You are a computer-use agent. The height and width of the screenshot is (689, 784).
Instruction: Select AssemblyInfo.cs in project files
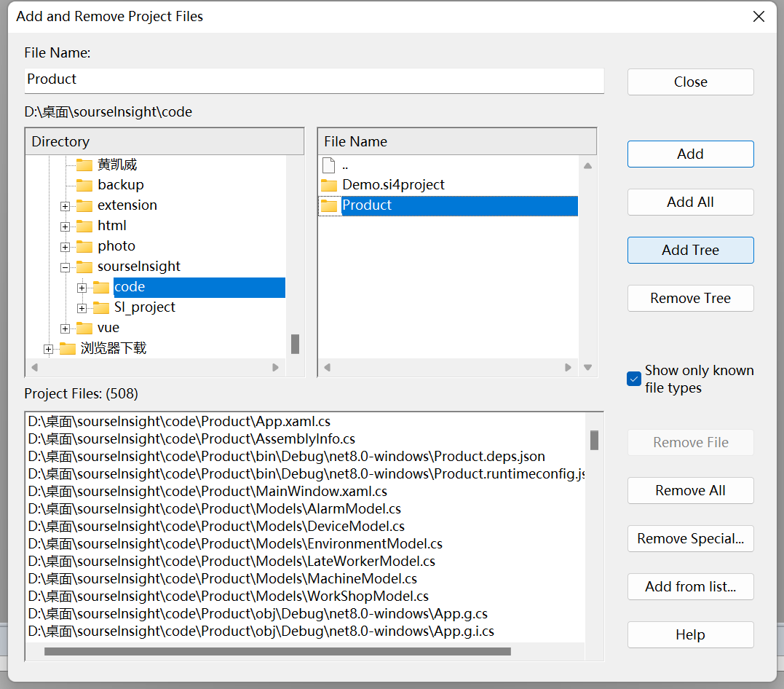pos(191,438)
